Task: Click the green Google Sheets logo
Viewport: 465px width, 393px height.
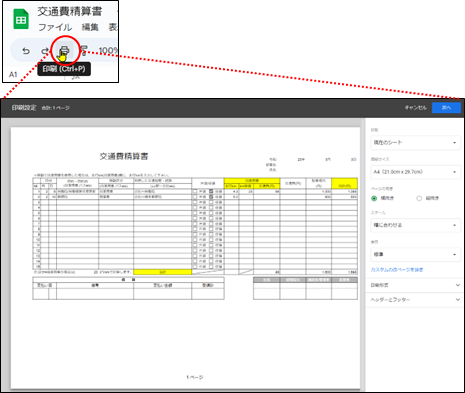Action: [21, 19]
